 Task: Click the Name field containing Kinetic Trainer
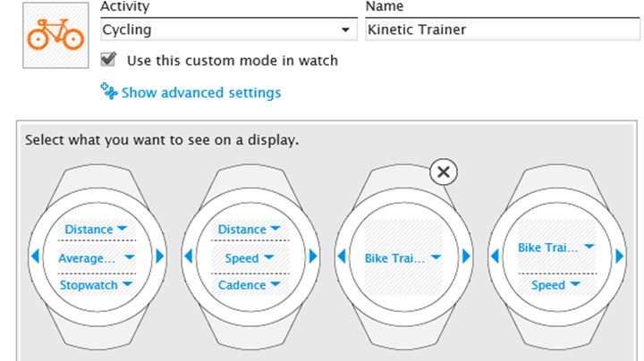(503, 29)
